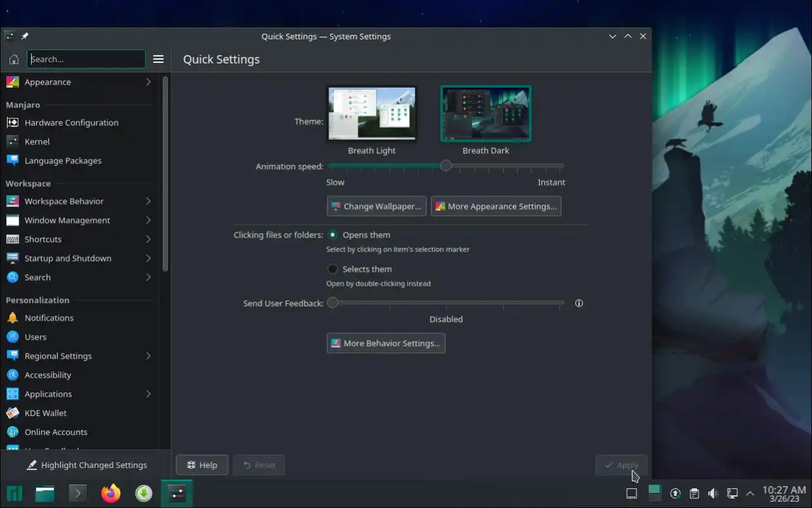This screenshot has height=508, width=812.
Task: Launch Firefox from the taskbar
Action: 111,493
